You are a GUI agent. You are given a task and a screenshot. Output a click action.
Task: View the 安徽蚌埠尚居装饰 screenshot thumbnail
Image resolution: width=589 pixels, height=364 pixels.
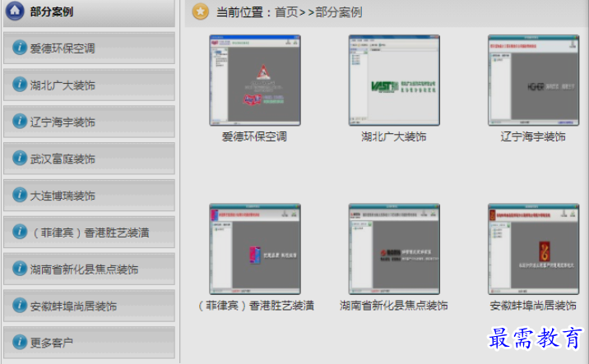533,249
